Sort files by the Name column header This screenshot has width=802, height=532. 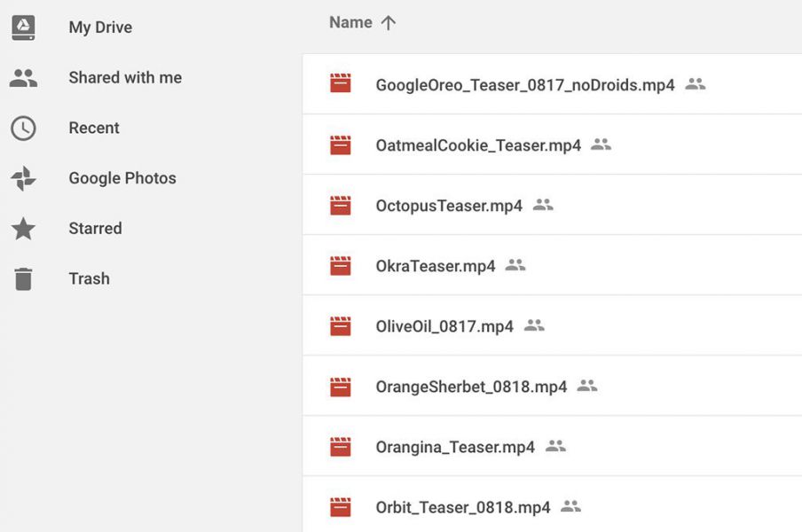coord(351,22)
